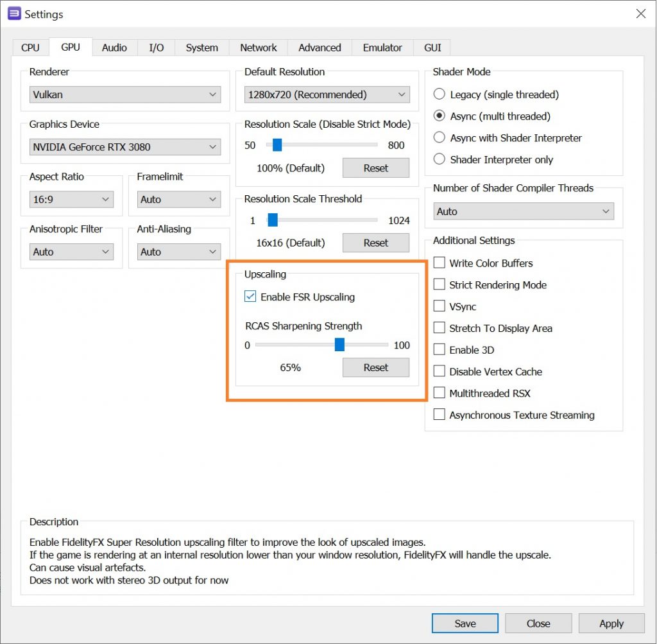
Task: Expand the Graphics Device dropdown
Action: pyautogui.click(x=125, y=147)
